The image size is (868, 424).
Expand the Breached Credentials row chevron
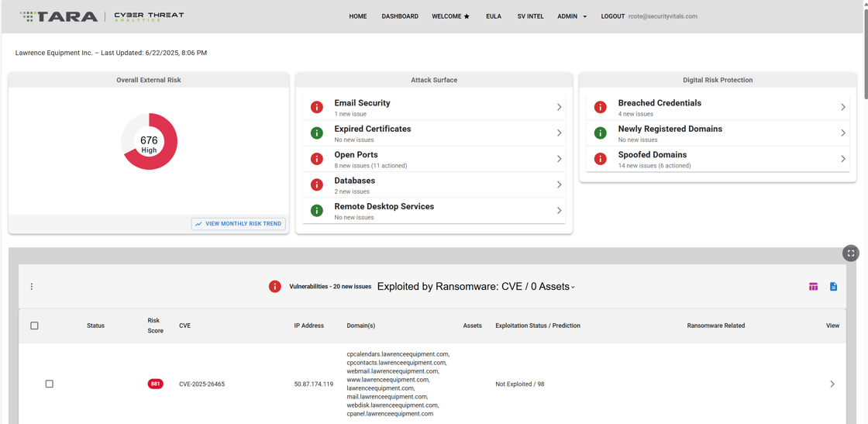[843, 107]
